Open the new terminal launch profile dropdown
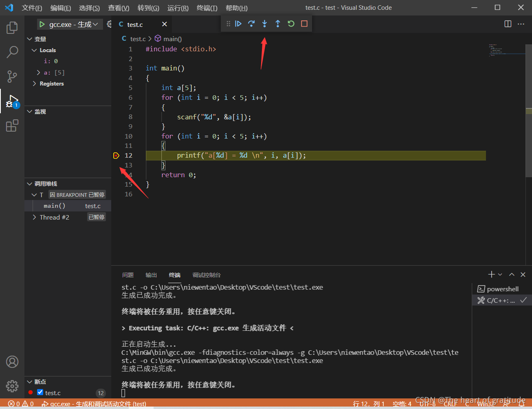This screenshot has height=409, width=532. coord(500,275)
